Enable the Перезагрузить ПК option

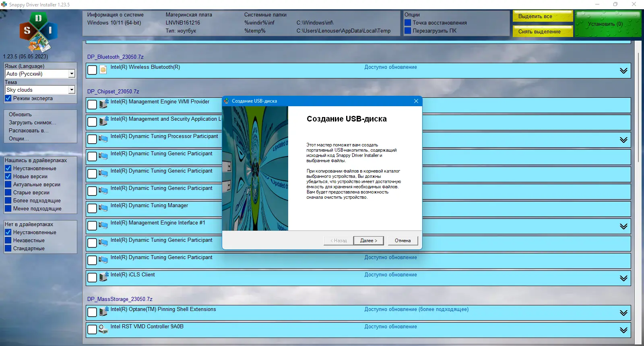408,31
